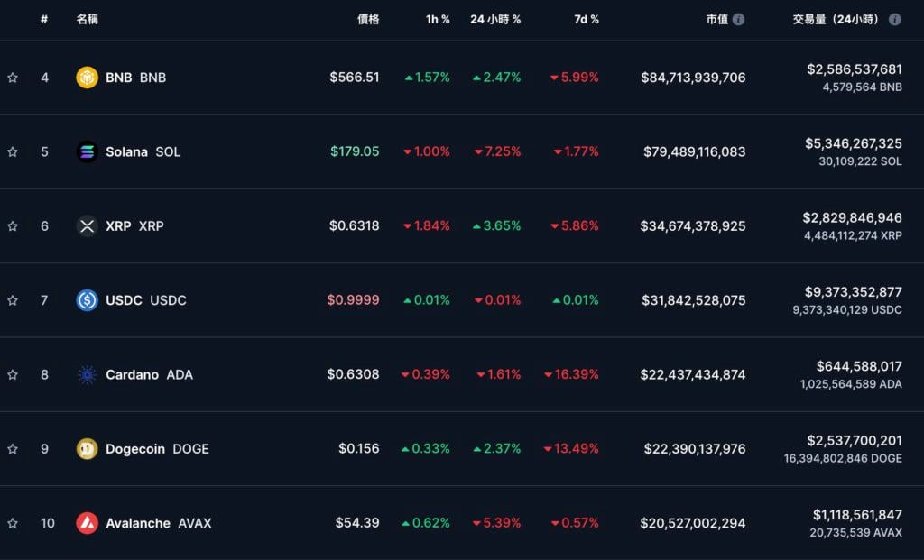This screenshot has height=560, width=924.
Task: Sort by the 1h % column header
Action: point(438,19)
